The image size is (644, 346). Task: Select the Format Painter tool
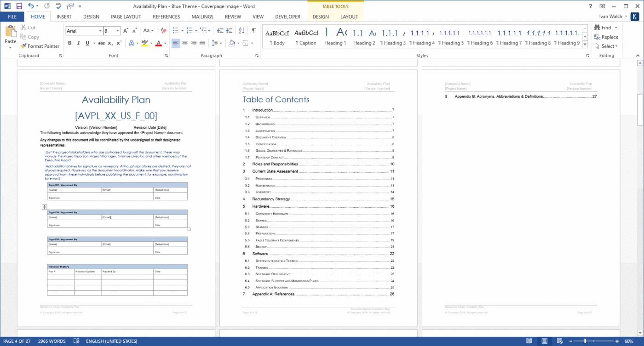pyautogui.click(x=40, y=46)
